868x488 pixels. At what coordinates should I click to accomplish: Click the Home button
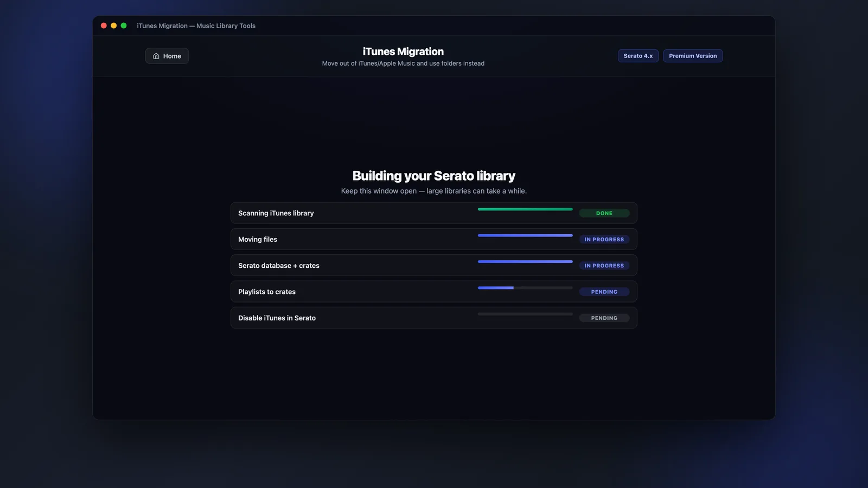(x=167, y=56)
